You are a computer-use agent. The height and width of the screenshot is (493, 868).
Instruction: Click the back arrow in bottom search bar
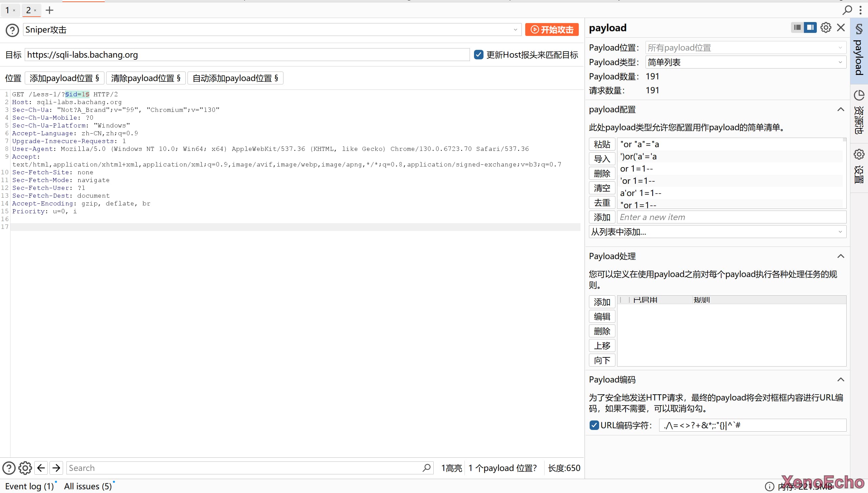tap(41, 468)
